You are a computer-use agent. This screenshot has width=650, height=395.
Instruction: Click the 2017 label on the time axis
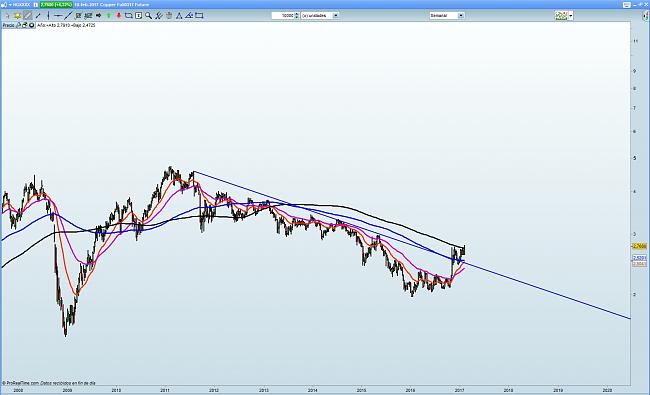click(459, 390)
